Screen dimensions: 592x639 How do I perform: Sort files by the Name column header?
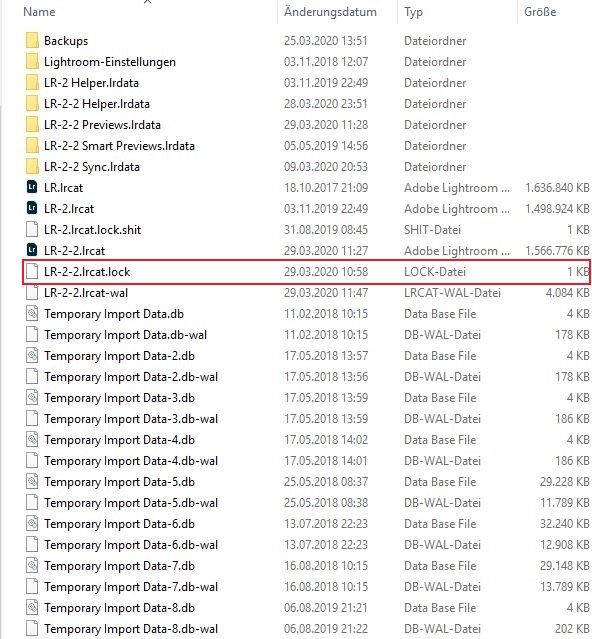point(39,11)
